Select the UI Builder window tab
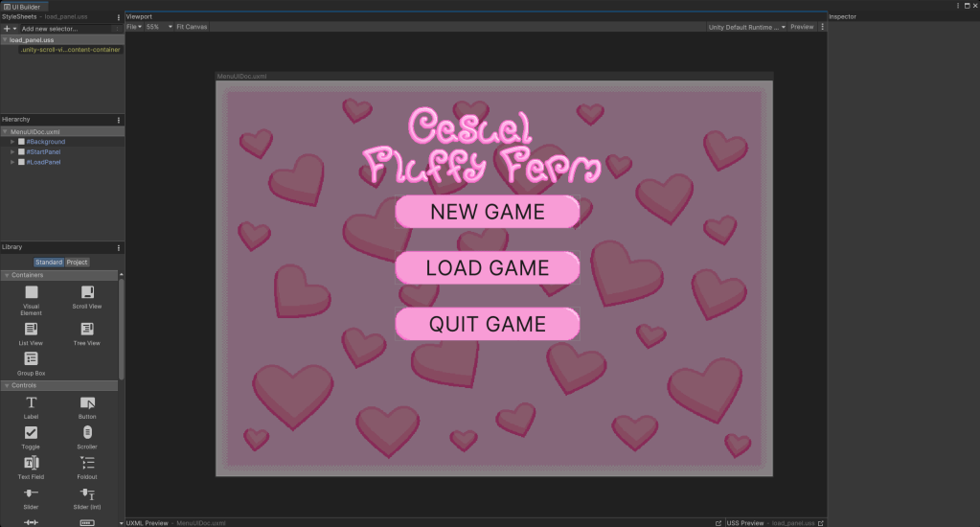Image resolution: width=980 pixels, height=527 pixels. point(22,7)
